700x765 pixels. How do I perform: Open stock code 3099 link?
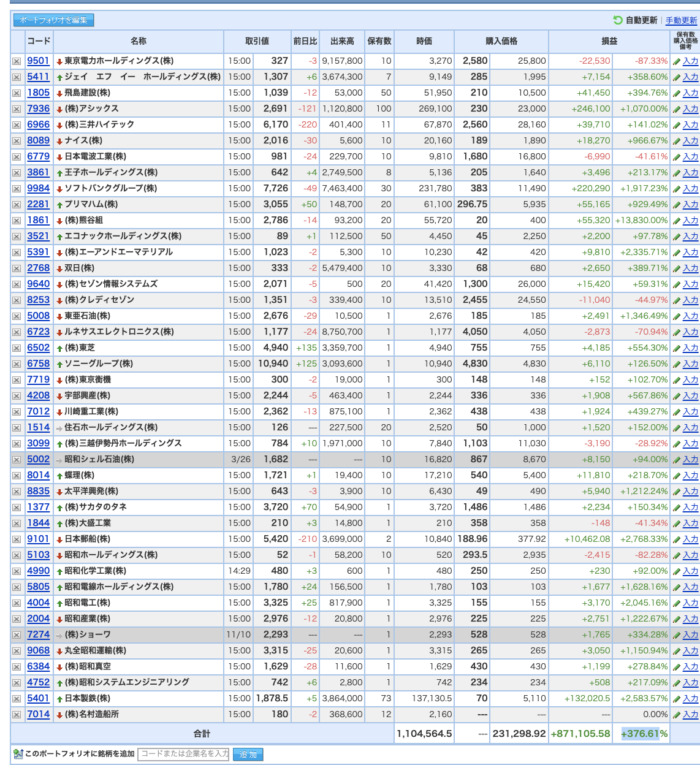[x=38, y=443]
